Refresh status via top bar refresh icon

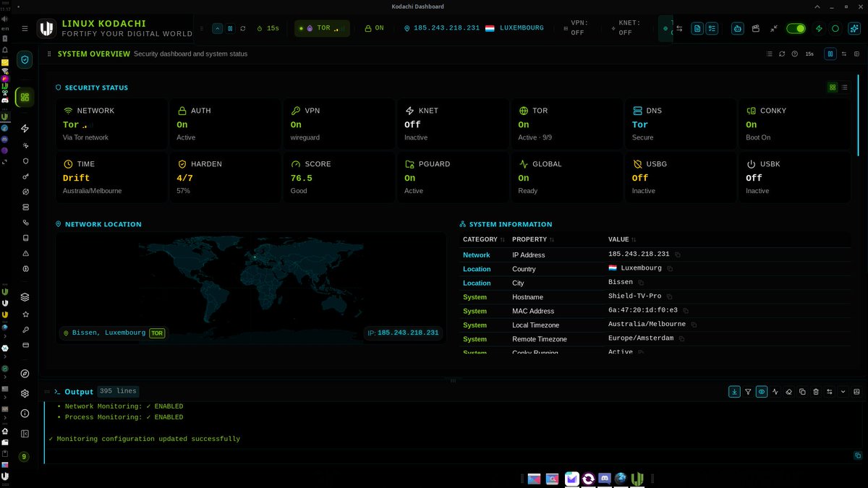[243, 28]
